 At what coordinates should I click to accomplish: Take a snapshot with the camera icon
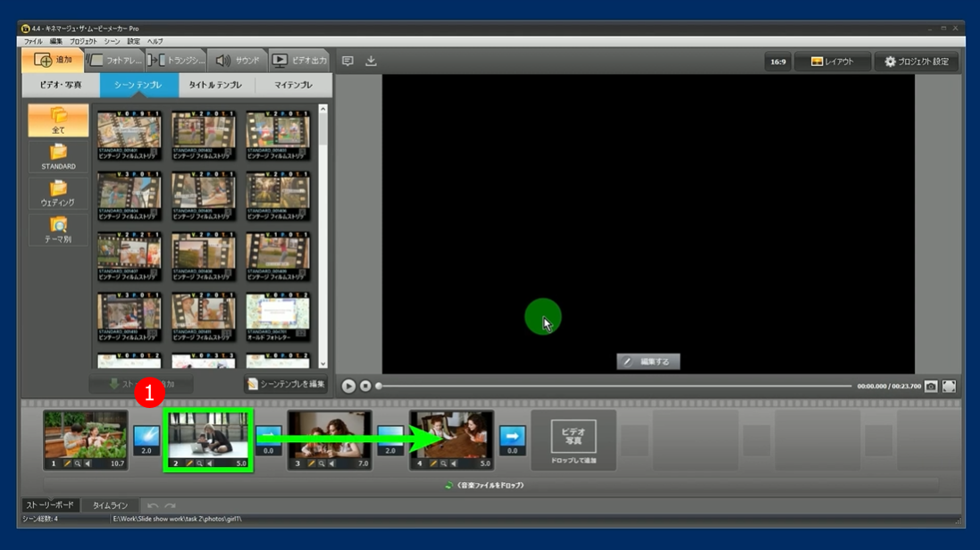coord(931,386)
